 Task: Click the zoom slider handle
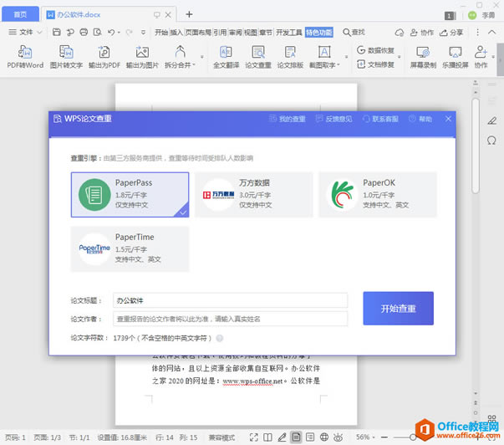[413, 437]
